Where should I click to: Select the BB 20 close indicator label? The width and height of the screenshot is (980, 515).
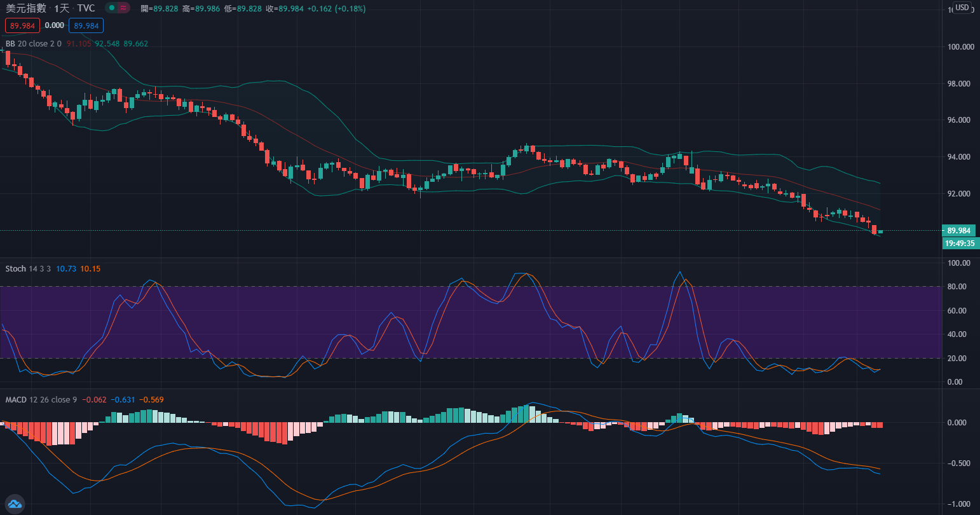pyautogui.click(x=33, y=44)
